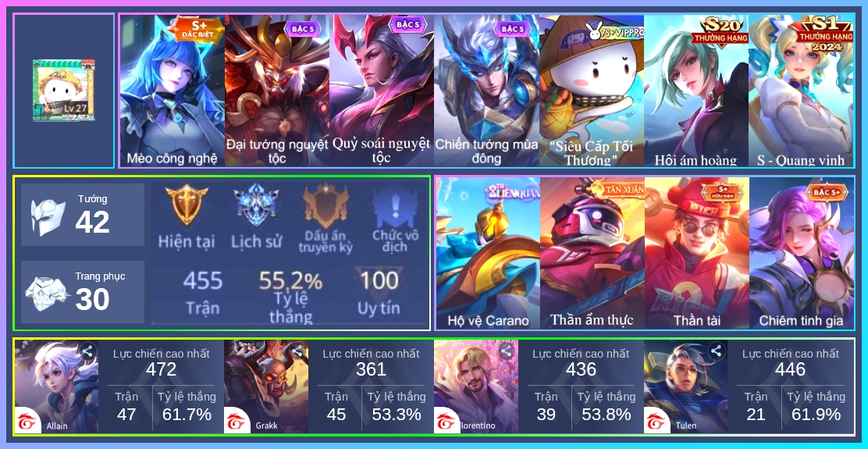
Task: Open the Thần ẩm thực skin card
Action: tap(592, 253)
